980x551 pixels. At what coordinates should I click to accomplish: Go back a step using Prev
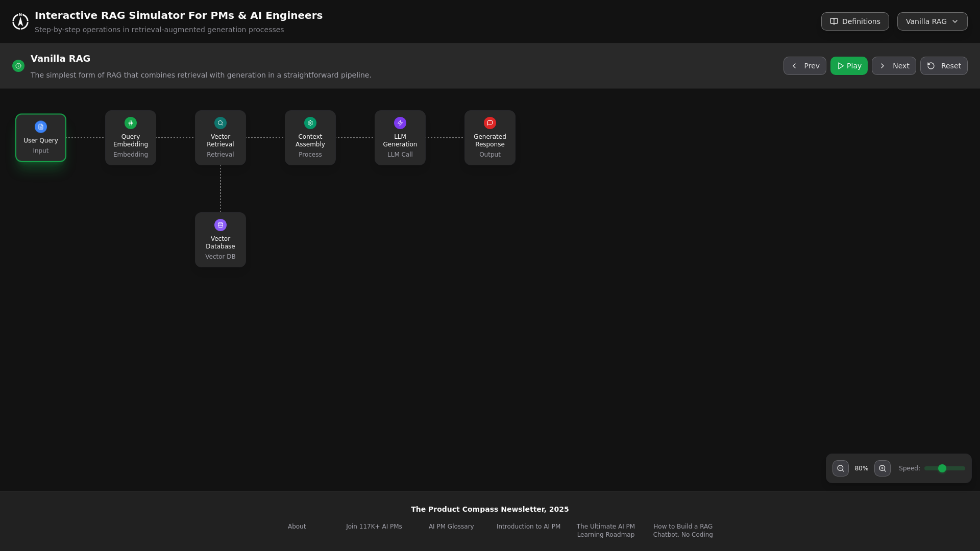pos(804,65)
